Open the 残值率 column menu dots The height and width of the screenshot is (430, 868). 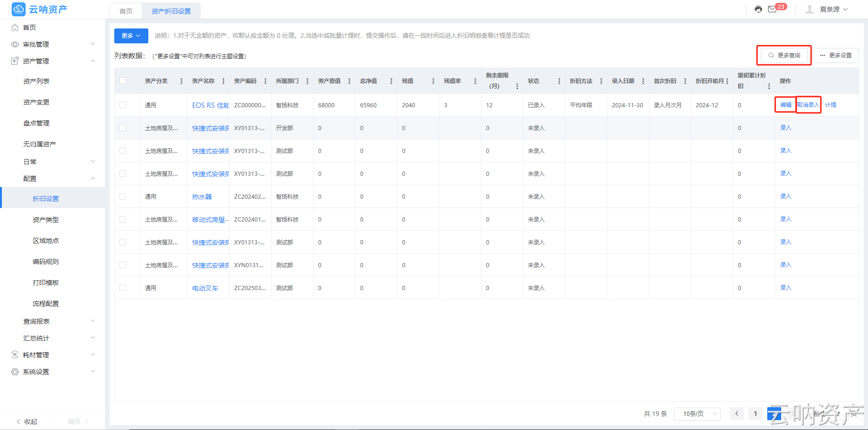pos(475,81)
